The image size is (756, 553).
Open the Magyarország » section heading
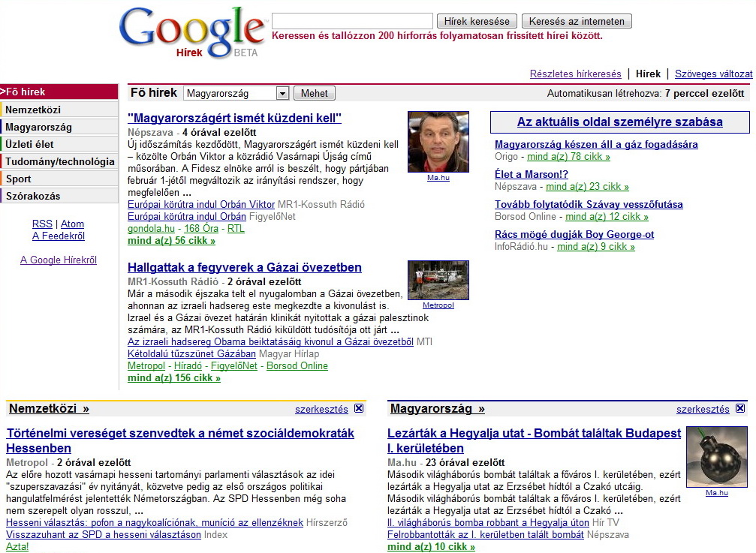(438, 408)
